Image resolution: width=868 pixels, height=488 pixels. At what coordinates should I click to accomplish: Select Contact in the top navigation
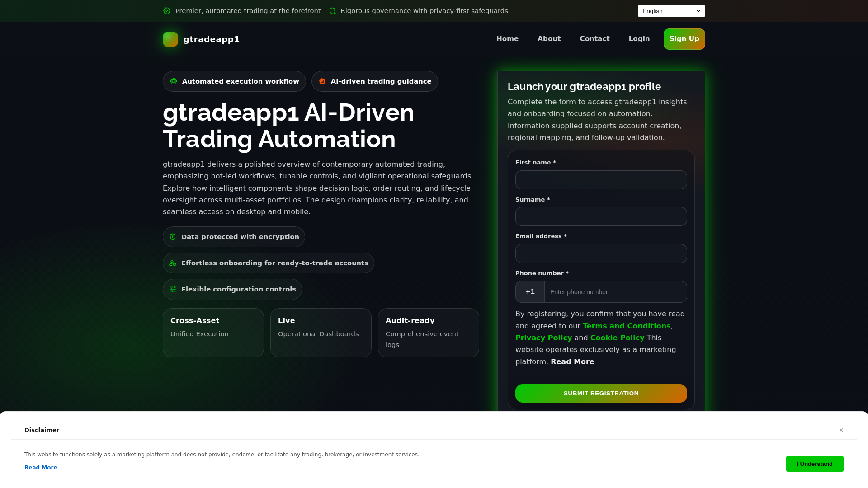click(594, 39)
